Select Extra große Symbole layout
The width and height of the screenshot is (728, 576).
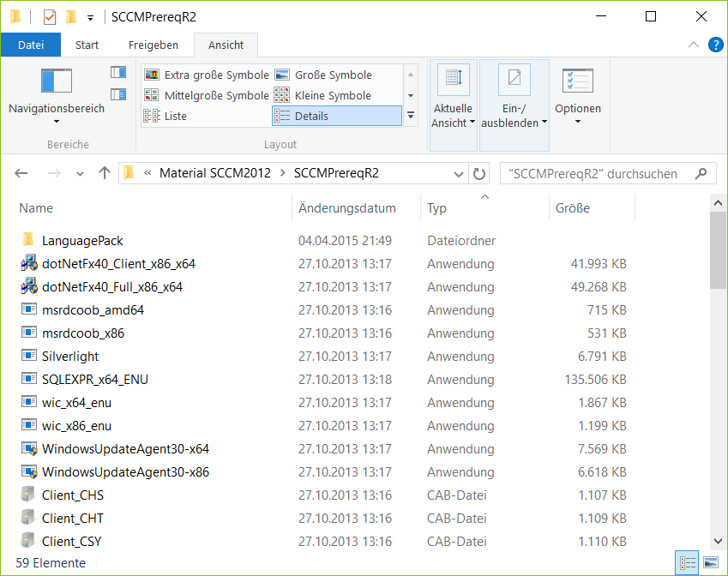(207, 75)
